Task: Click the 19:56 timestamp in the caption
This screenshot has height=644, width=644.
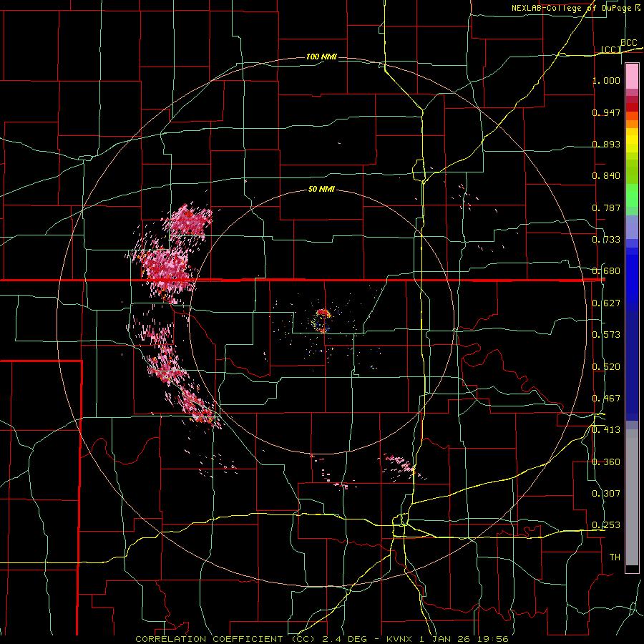Action: click(493, 639)
